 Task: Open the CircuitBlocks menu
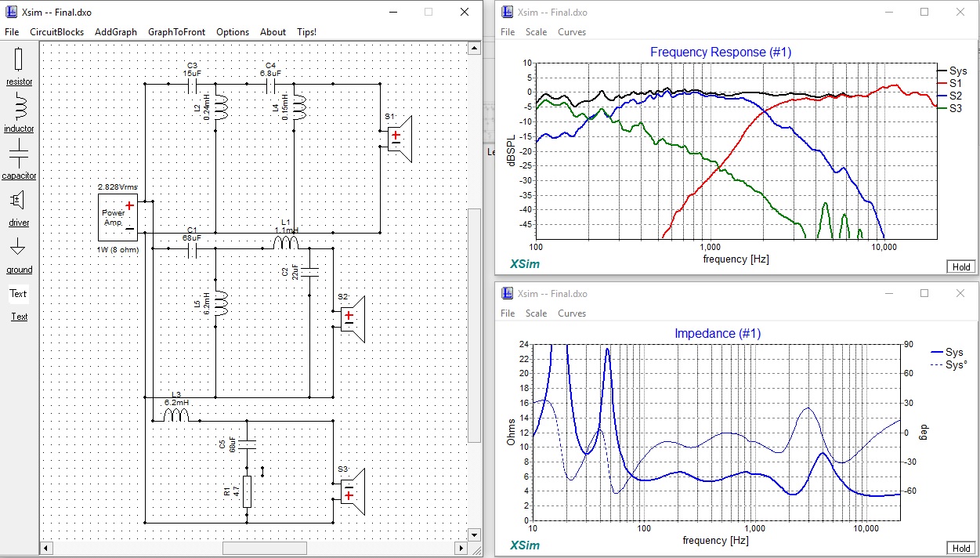[56, 32]
